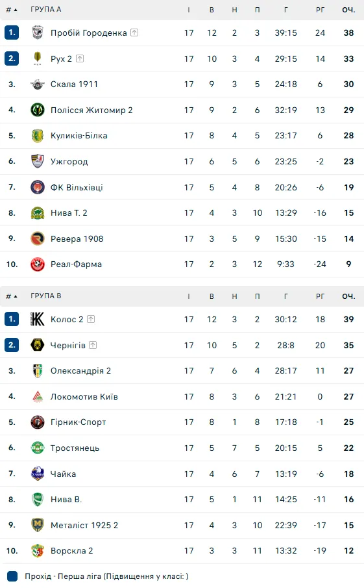Sort Група A by ОЧ. points column
Viewport: 364px width, 588px height.
(348, 10)
